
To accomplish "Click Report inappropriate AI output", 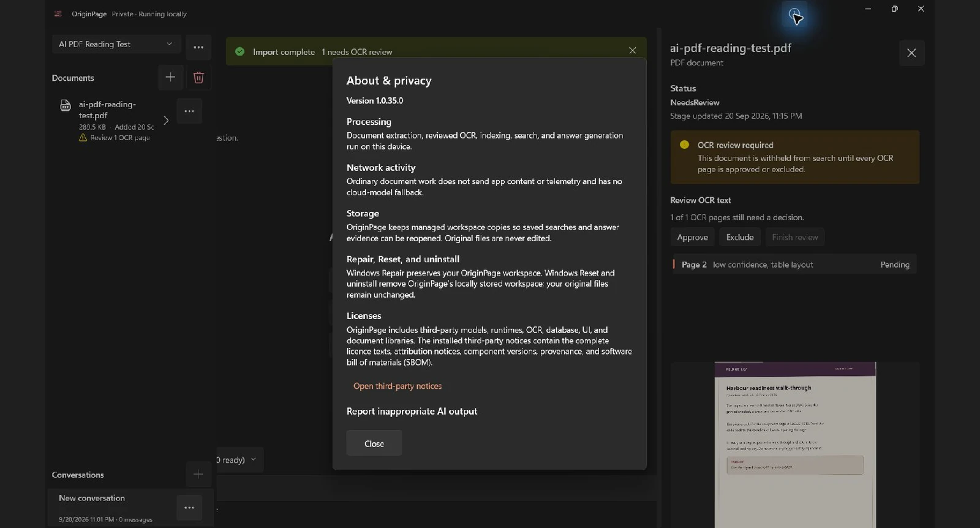I will coord(412,412).
